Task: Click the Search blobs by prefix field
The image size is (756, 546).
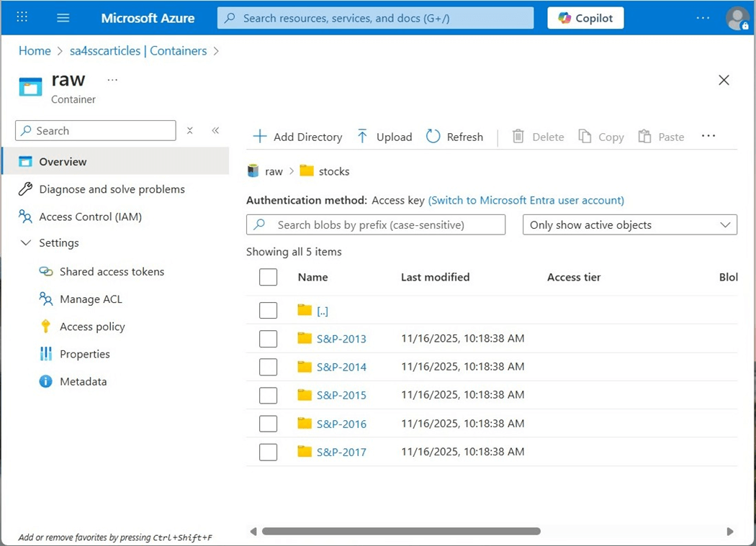Action: (376, 224)
